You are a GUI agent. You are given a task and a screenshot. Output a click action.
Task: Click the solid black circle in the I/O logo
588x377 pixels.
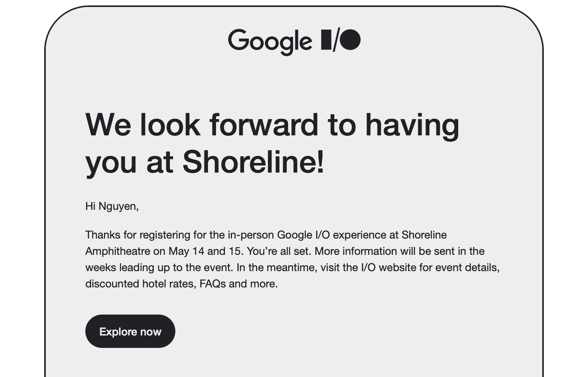(x=350, y=40)
